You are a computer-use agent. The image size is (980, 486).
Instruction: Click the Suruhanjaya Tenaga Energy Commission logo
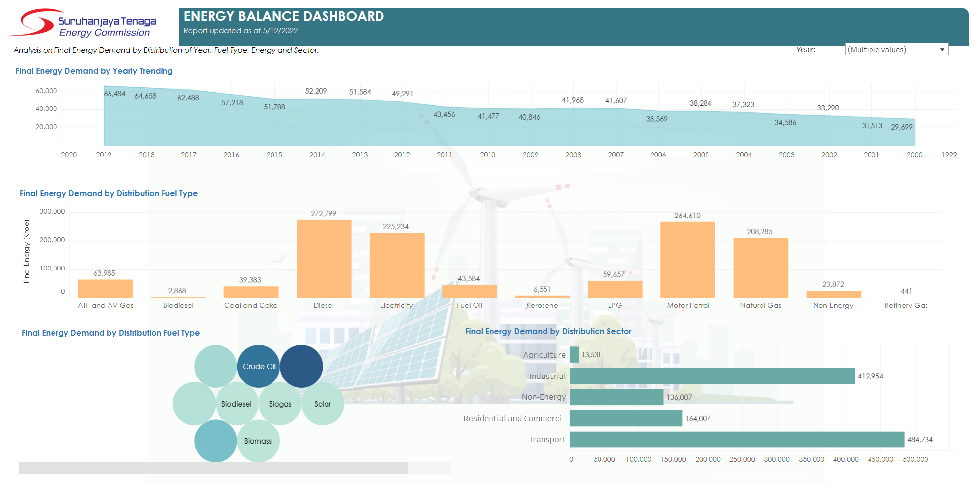point(82,24)
